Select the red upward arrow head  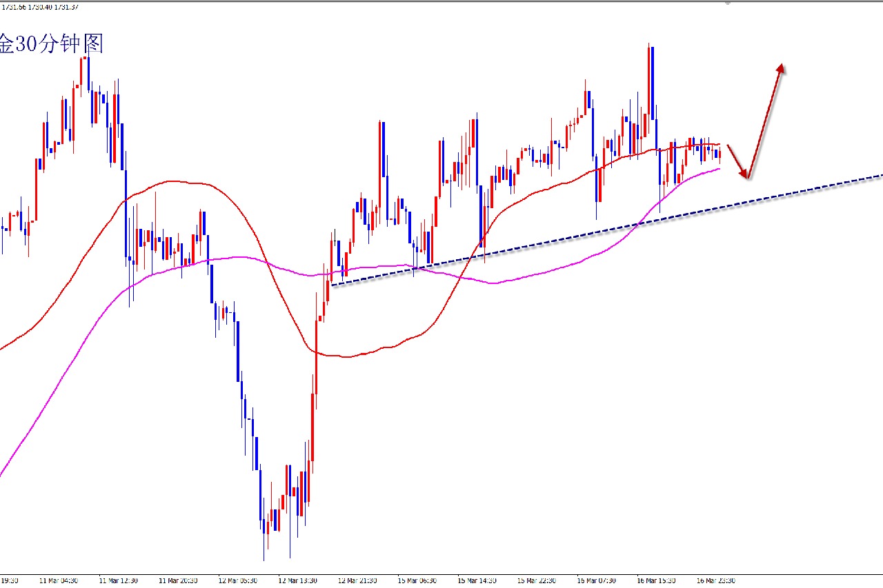point(781,68)
